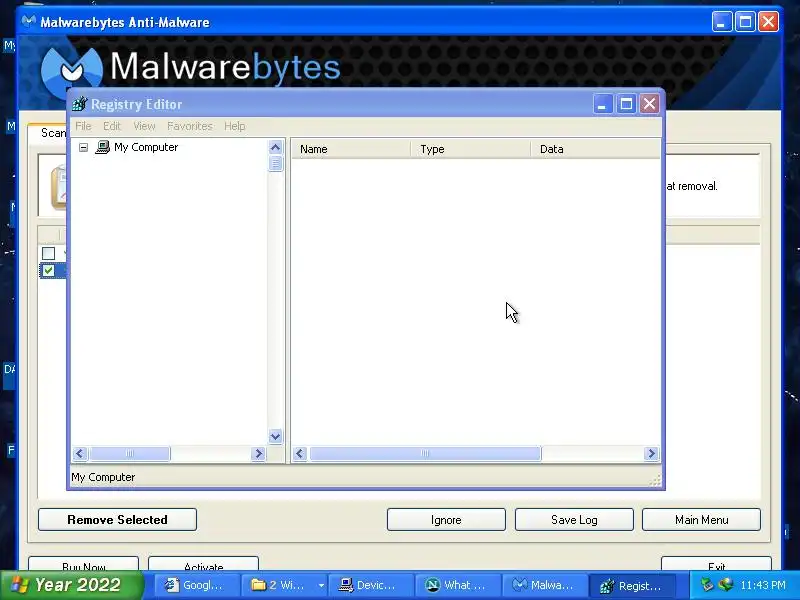This screenshot has width=800, height=600.
Task: Click the tree pane scroll-right arrow
Action: [x=259, y=454]
